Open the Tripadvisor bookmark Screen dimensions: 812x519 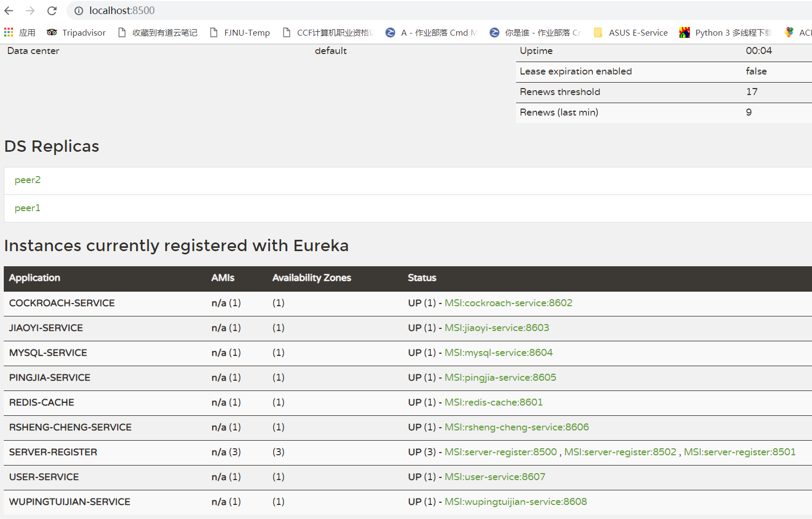pyautogui.click(x=76, y=33)
